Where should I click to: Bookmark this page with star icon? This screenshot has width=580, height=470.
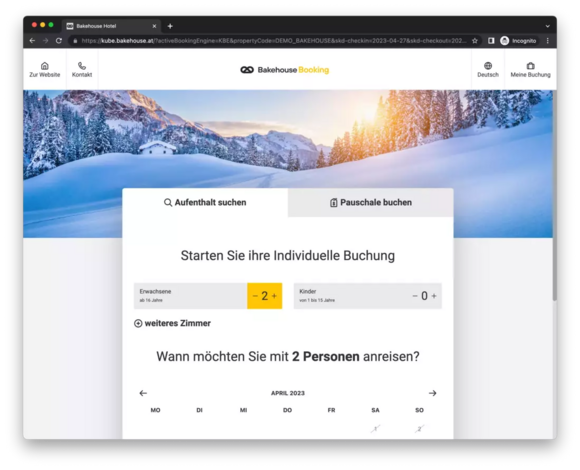point(475,41)
